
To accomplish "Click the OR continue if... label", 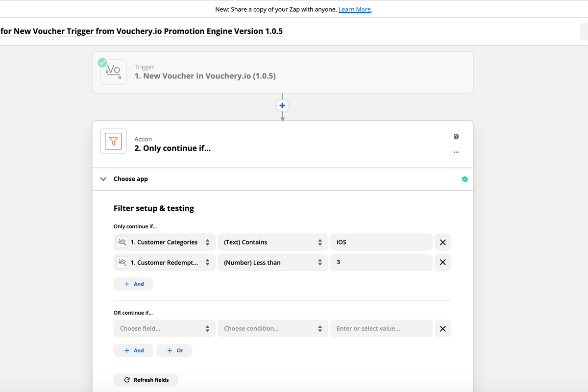I will (133, 313).
